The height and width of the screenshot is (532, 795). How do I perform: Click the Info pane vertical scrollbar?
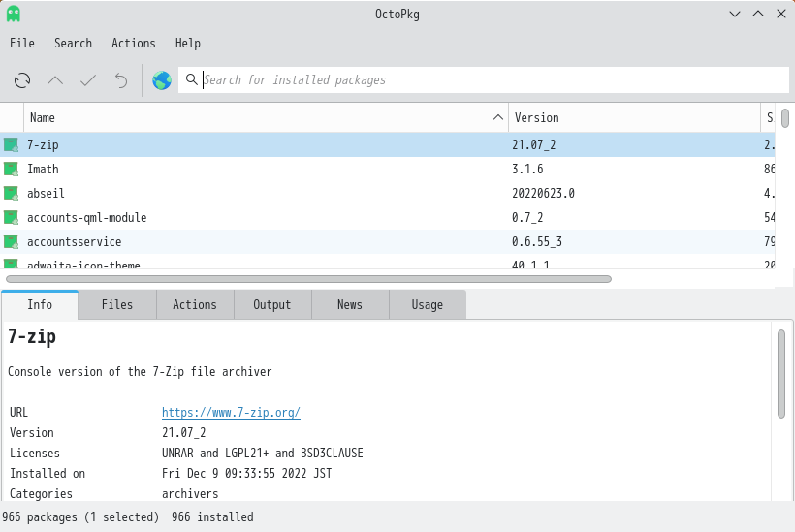tap(781, 374)
